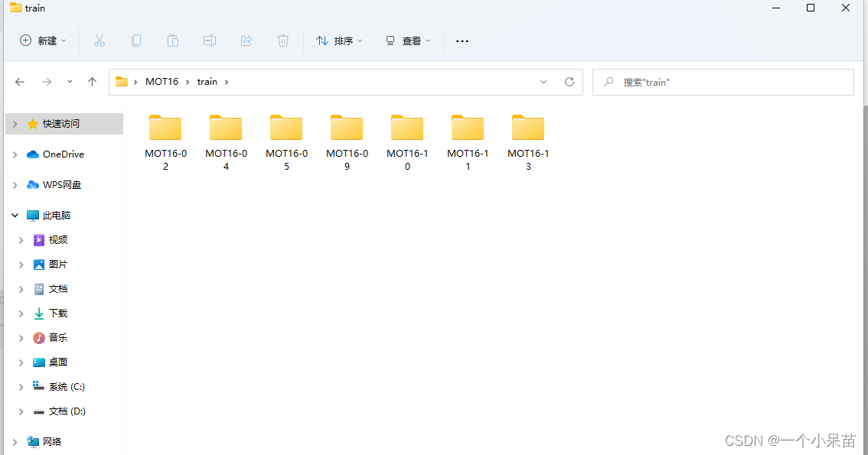
Task: Select 快速访问 in navigation pane
Action: [64, 124]
